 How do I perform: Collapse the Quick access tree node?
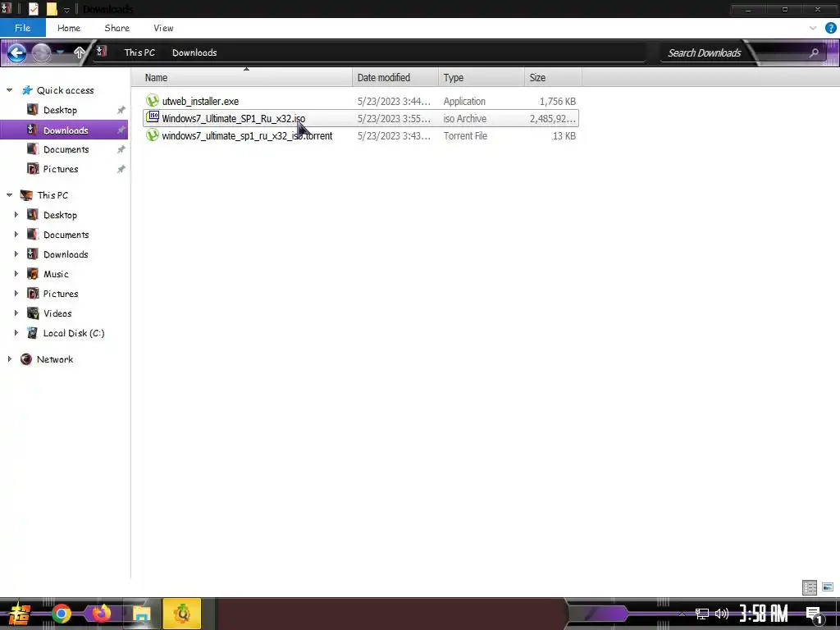(9, 90)
